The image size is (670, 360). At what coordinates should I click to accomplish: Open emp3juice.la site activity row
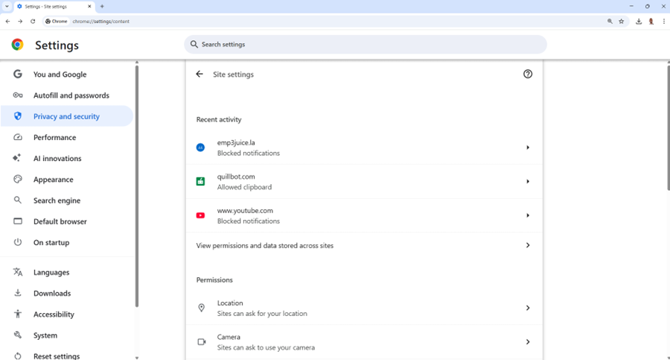point(364,148)
